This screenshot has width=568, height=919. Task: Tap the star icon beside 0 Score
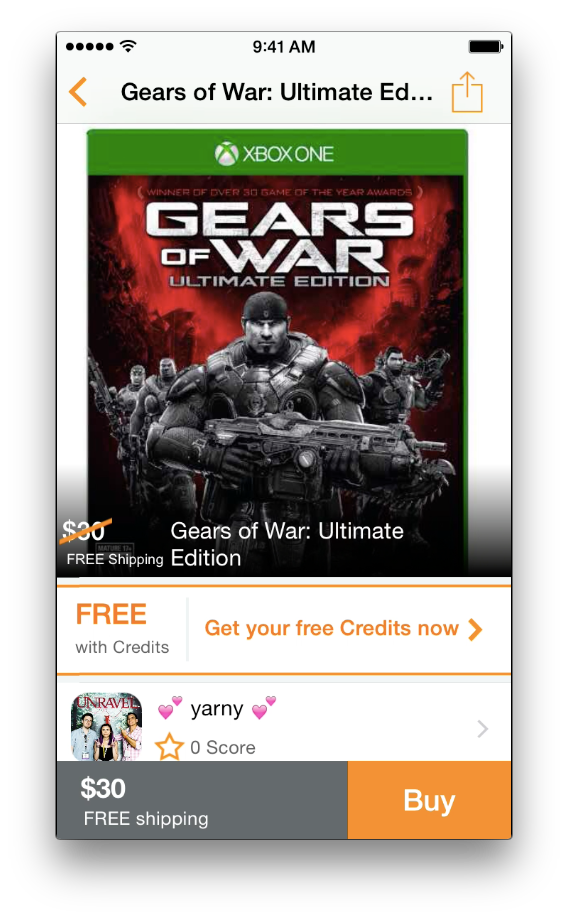click(169, 747)
